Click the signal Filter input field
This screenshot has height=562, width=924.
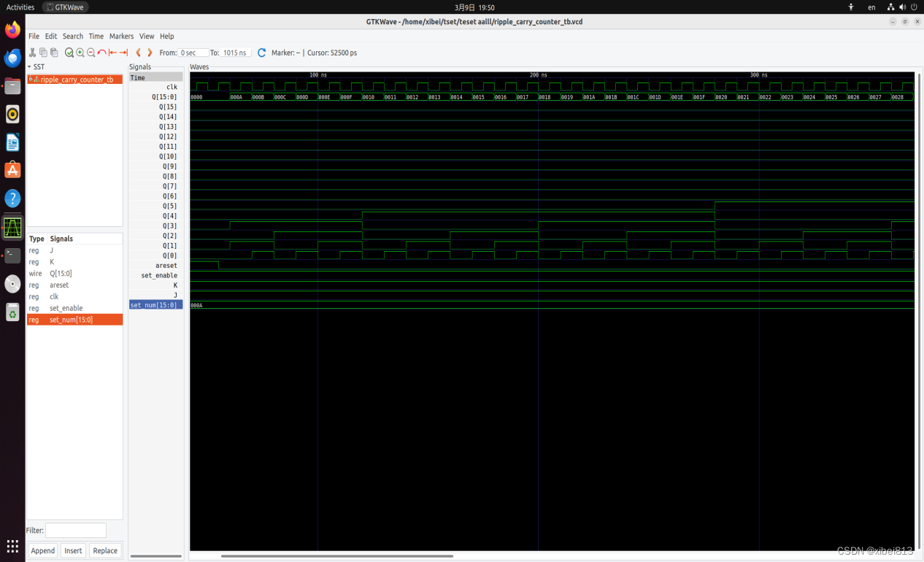click(76, 531)
